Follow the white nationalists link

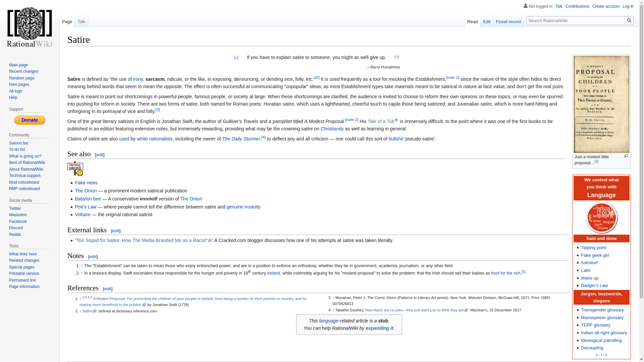point(155,139)
